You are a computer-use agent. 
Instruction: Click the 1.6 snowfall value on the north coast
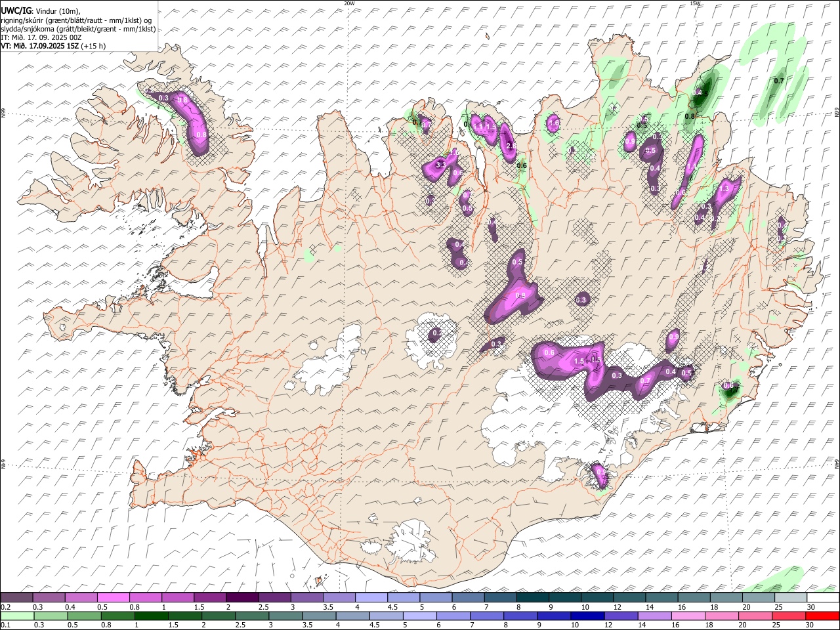(554, 123)
